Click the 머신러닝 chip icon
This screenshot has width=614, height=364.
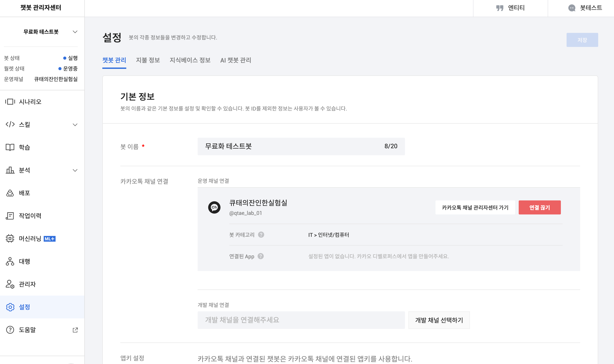10,238
